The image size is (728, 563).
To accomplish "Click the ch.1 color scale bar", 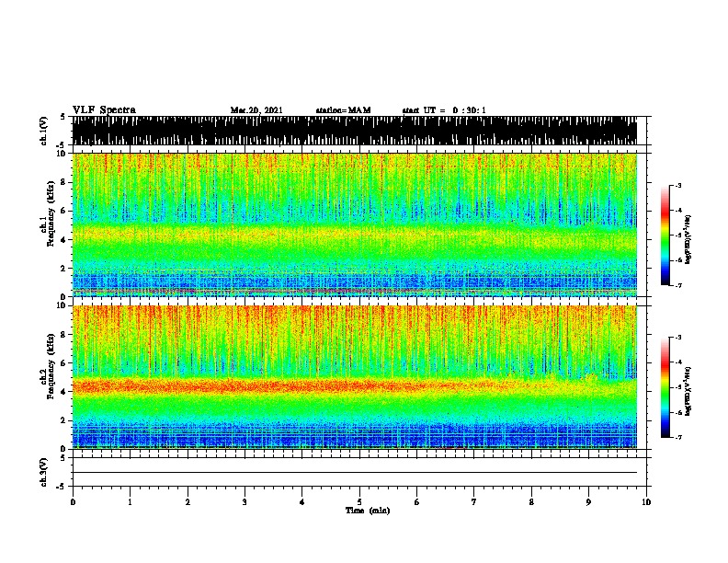I will (x=665, y=236).
